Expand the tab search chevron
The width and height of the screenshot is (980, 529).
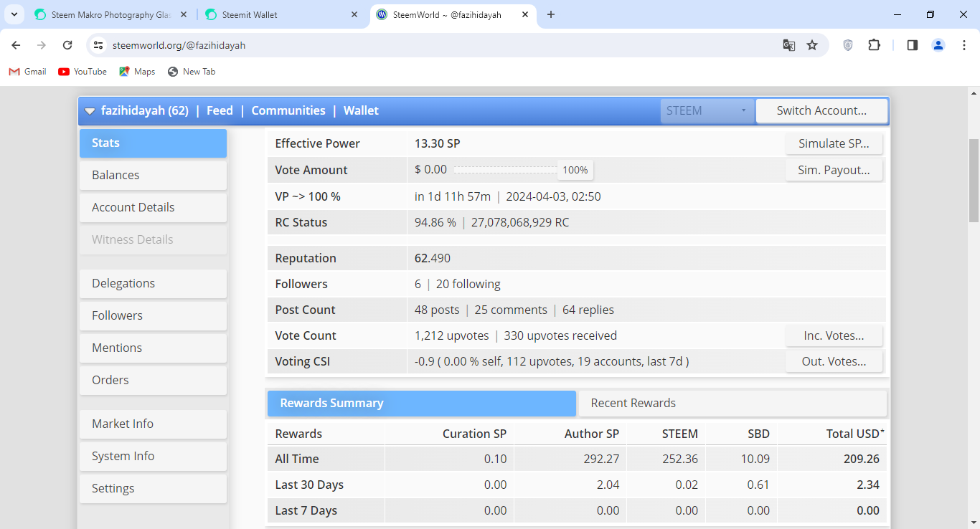(14, 14)
